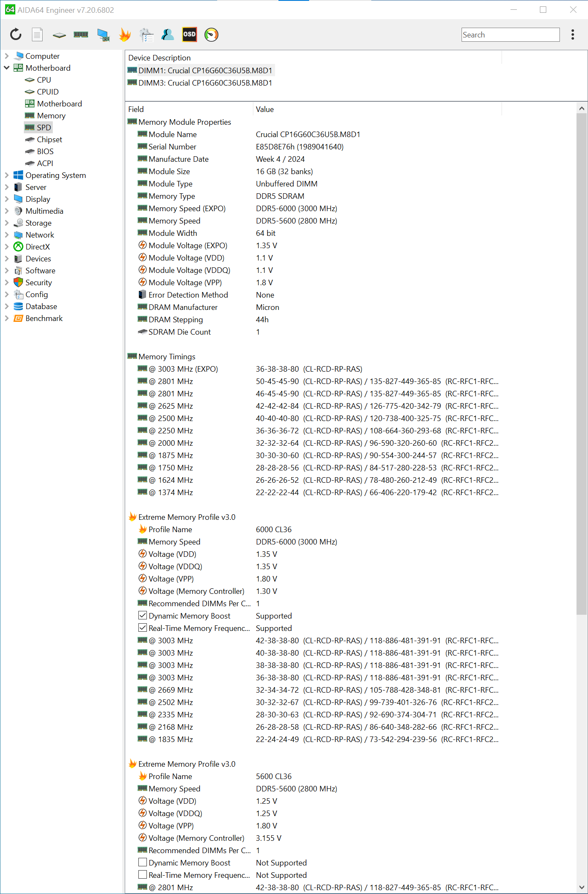This screenshot has width=588, height=894.
Task: Select CPUID in the sidebar tree
Action: [48, 92]
